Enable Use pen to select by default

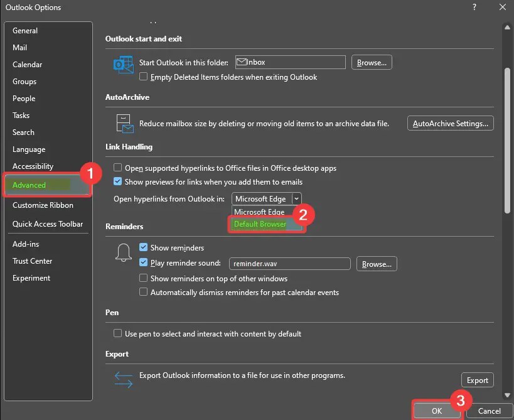pyautogui.click(x=118, y=333)
